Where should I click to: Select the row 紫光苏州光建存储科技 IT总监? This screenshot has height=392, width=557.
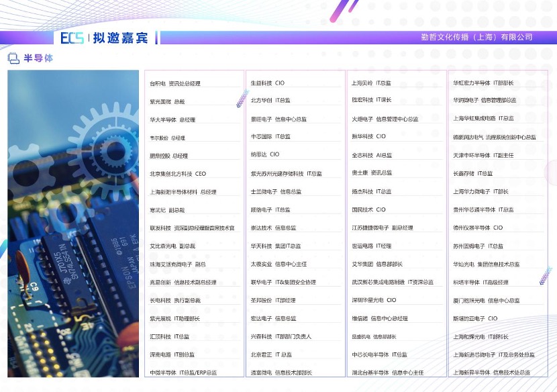pyautogui.click(x=287, y=173)
